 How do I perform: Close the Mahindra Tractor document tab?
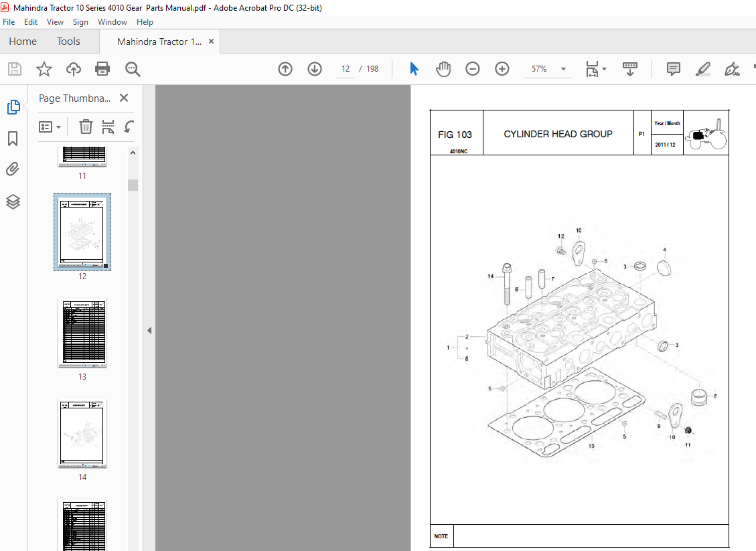click(x=211, y=42)
